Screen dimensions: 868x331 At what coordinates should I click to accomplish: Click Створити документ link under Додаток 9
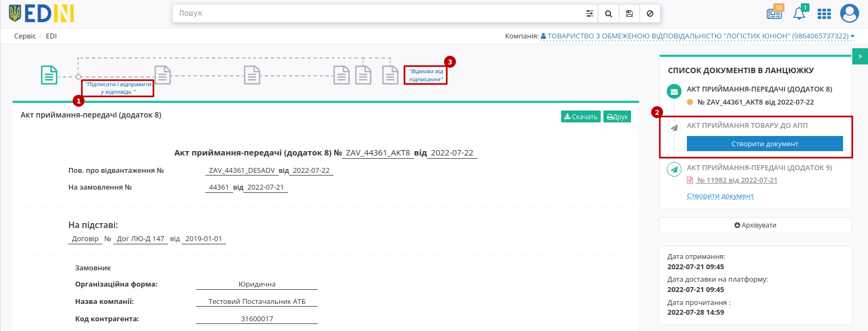pos(720,196)
